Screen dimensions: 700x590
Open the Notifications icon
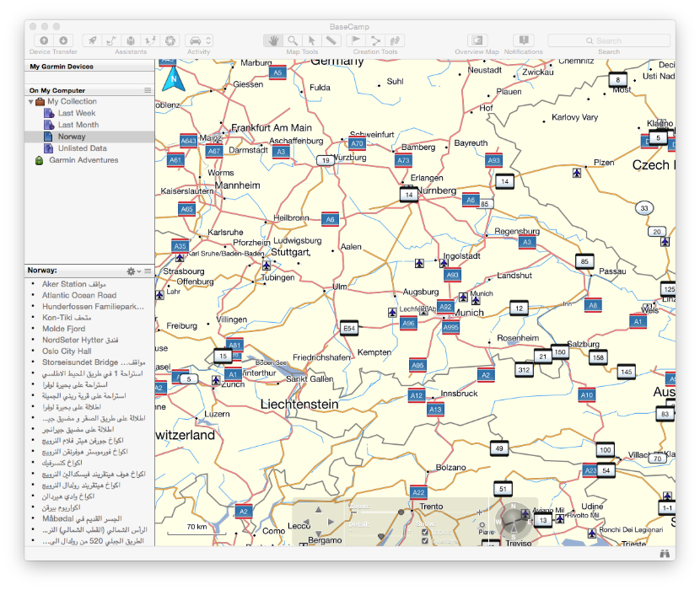tap(524, 40)
